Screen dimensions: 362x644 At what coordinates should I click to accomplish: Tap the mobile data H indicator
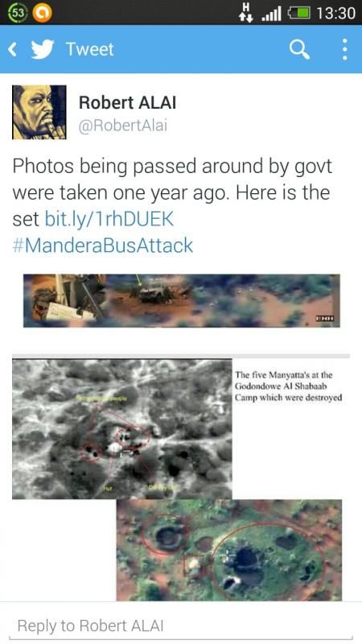point(246,11)
